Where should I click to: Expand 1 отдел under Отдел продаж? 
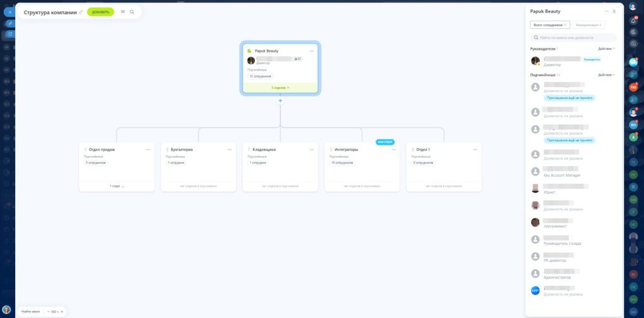point(116,186)
